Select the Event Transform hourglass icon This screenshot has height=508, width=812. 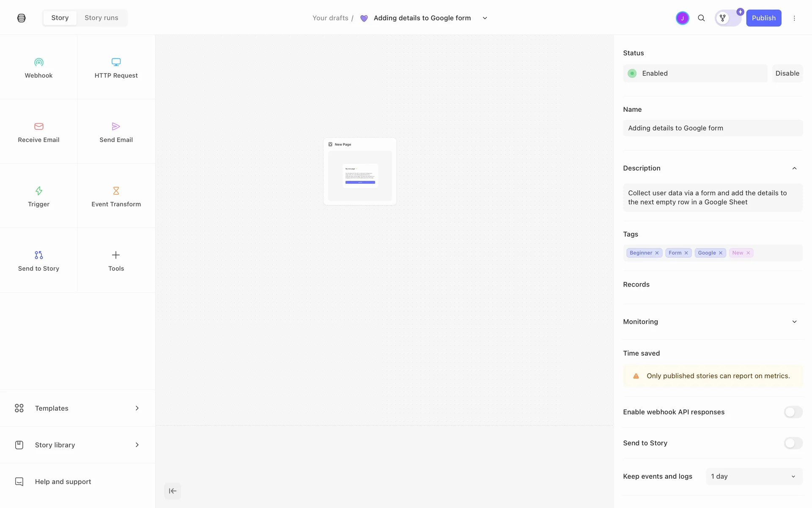pos(116,191)
